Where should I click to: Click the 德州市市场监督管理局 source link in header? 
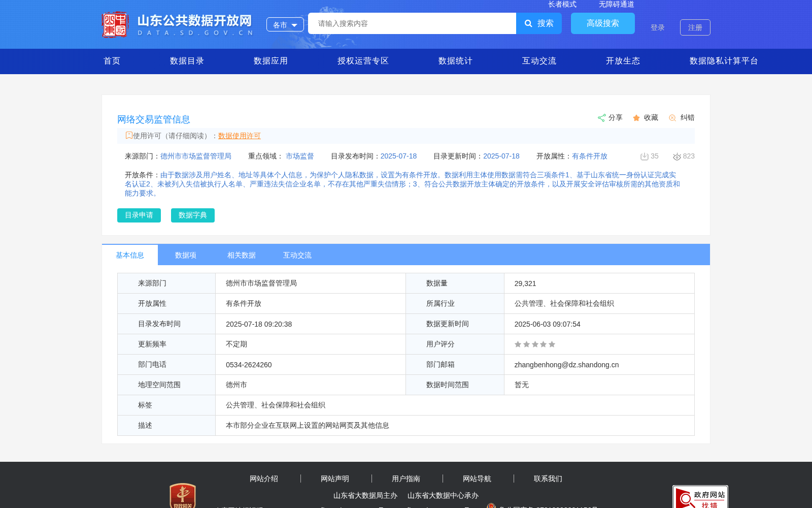196,156
